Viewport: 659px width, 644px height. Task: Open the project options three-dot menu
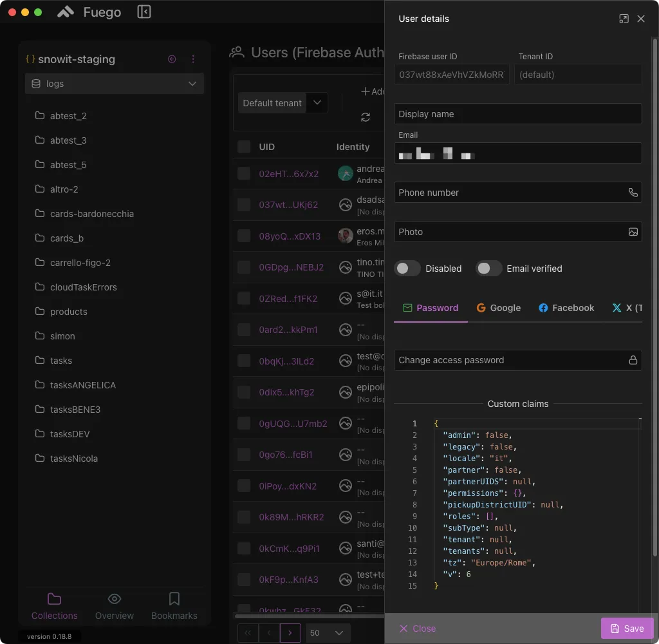(x=193, y=59)
